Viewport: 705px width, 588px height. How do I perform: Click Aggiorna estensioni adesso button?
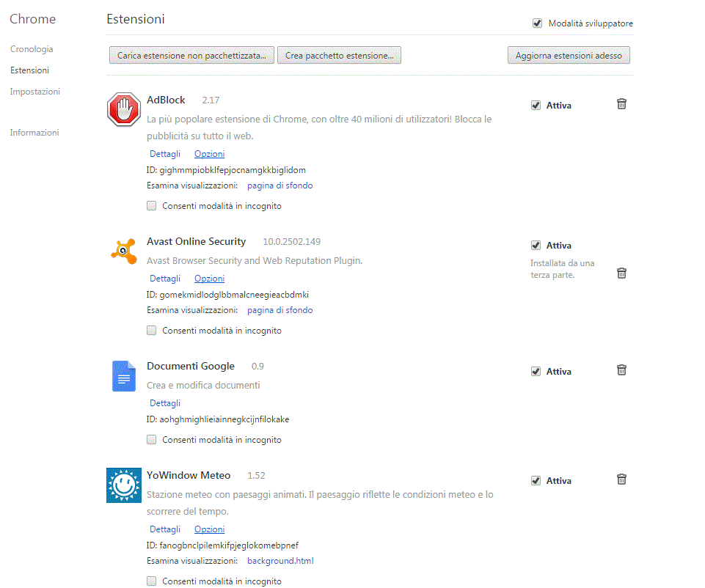click(x=569, y=55)
